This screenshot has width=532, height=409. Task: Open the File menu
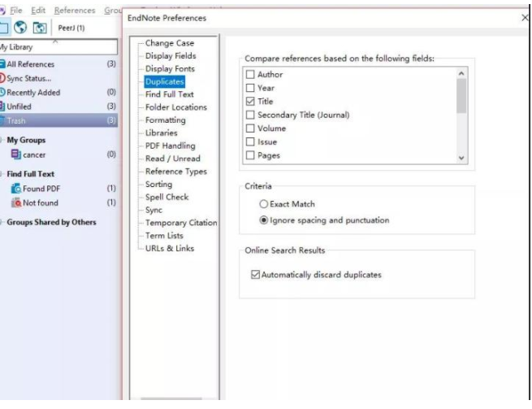(16, 11)
